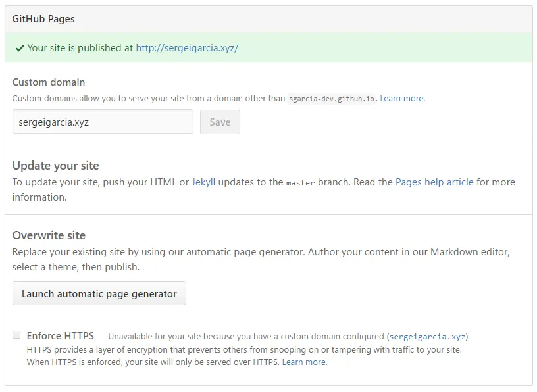The width and height of the screenshot is (537, 392).
Task: Focus the custom domain text field
Action: click(x=103, y=122)
